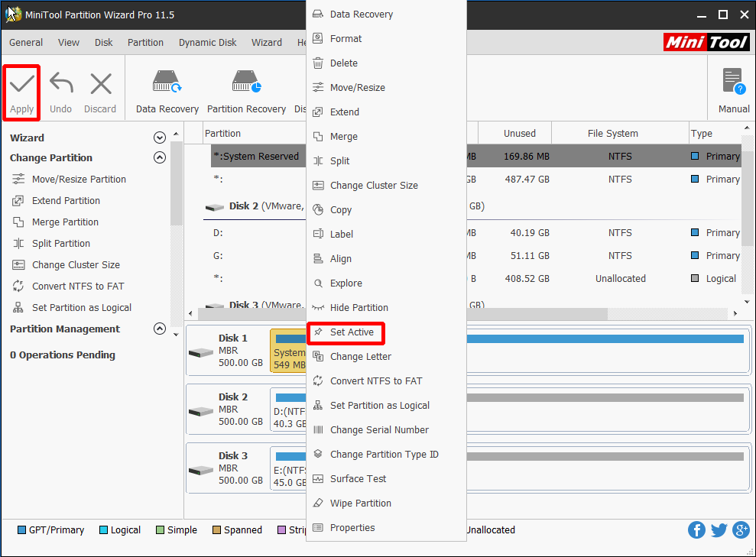Click the Set Active pin icon

click(318, 332)
